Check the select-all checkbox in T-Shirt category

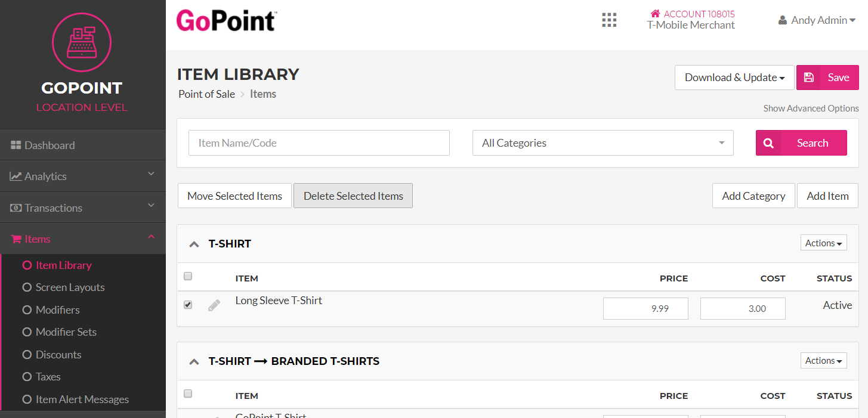(x=188, y=276)
